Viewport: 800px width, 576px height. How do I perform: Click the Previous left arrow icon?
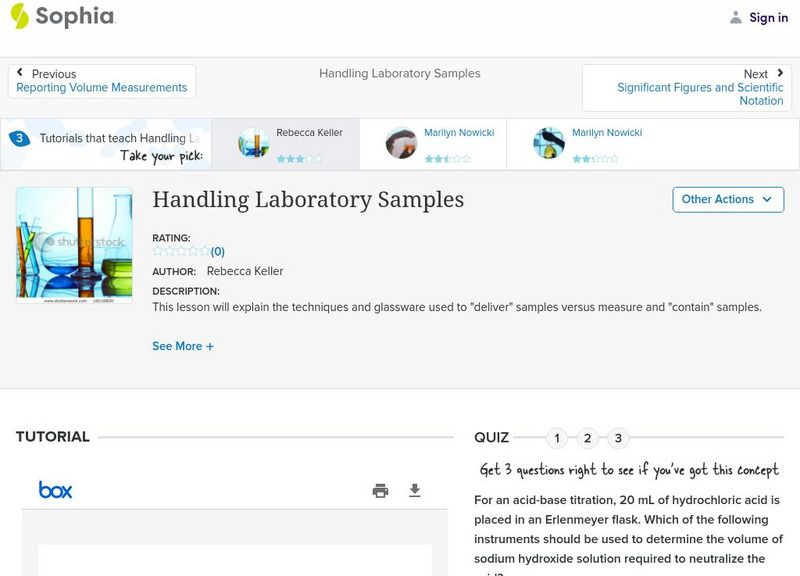click(x=20, y=73)
